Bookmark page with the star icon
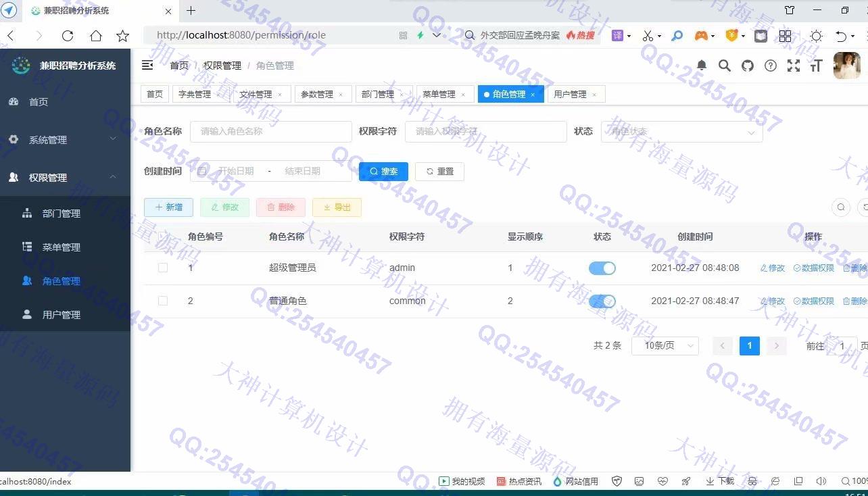Viewport: 868px width, 496px height. (122, 36)
